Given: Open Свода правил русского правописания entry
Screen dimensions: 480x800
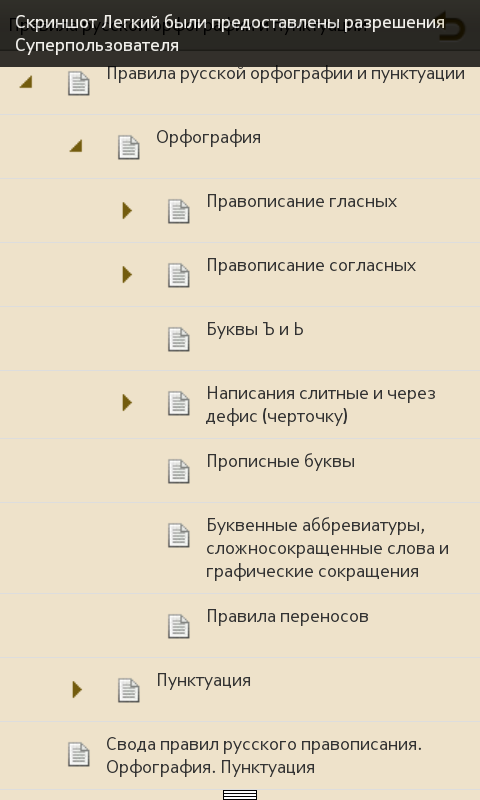Looking at the screenshot, I should click(x=264, y=756).
